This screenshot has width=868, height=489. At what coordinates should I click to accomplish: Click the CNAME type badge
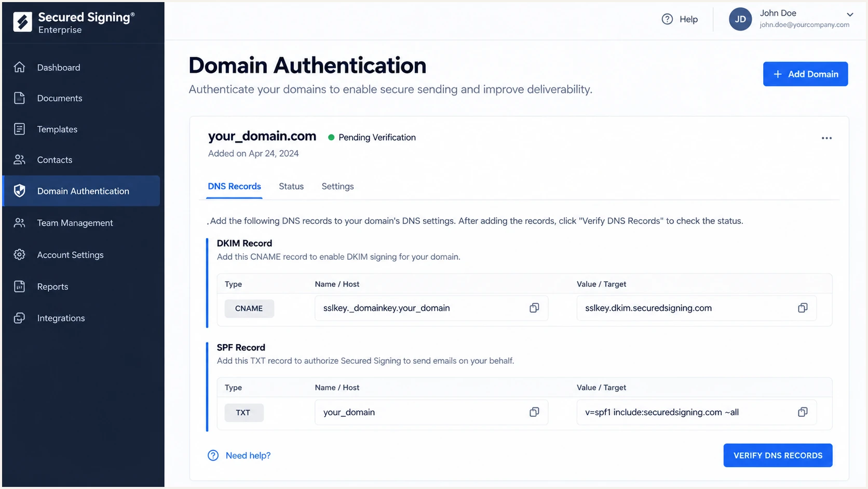249,309
